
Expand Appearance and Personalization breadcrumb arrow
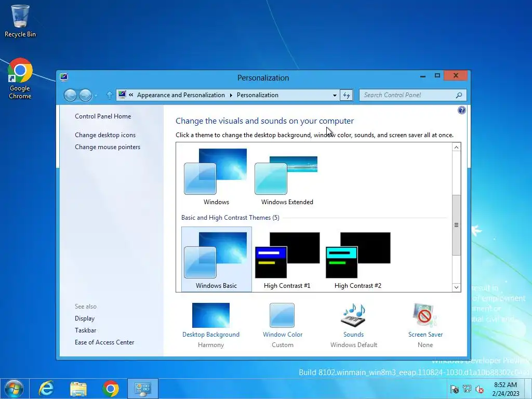pyautogui.click(x=231, y=96)
